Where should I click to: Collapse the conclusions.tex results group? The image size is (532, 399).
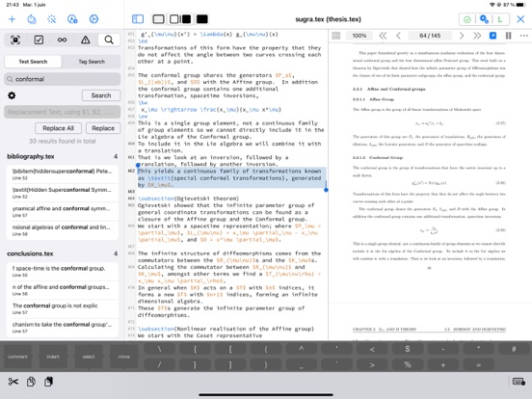pos(63,253)
